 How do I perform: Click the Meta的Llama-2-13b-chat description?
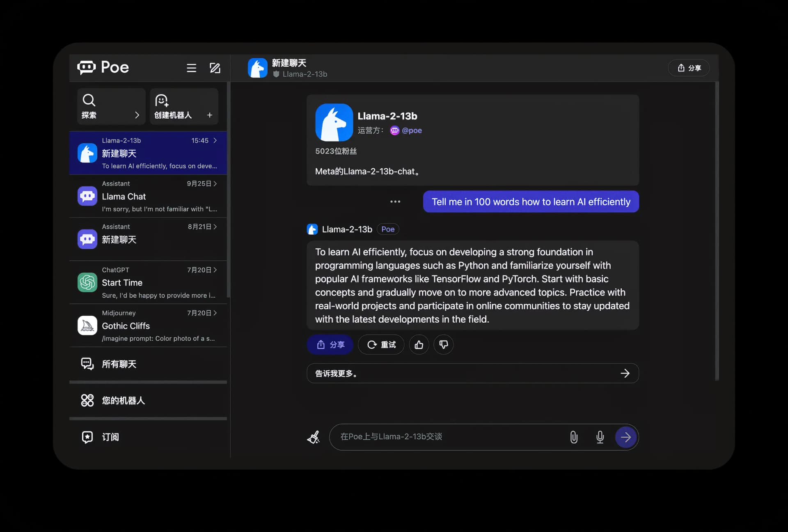pos(367,172)
